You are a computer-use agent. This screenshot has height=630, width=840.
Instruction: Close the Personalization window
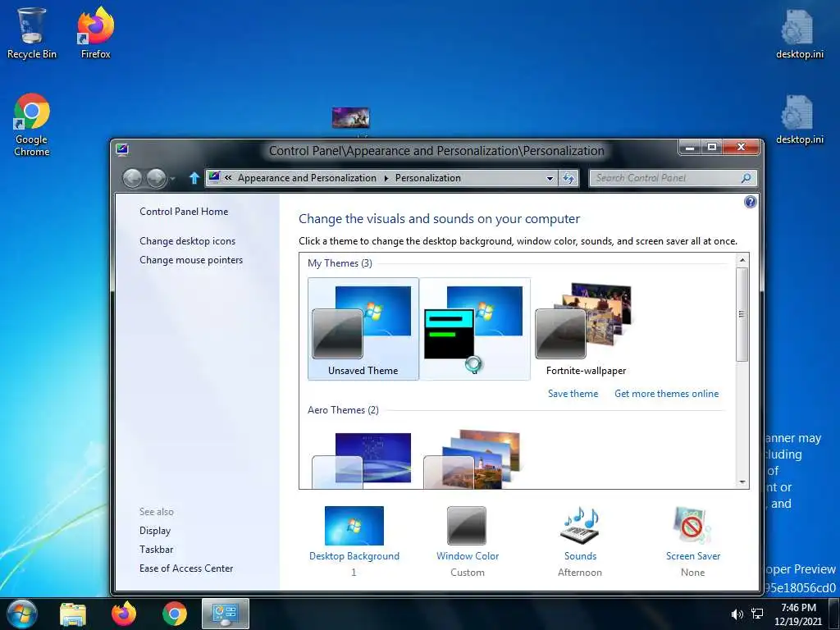(x=741, y=148)
